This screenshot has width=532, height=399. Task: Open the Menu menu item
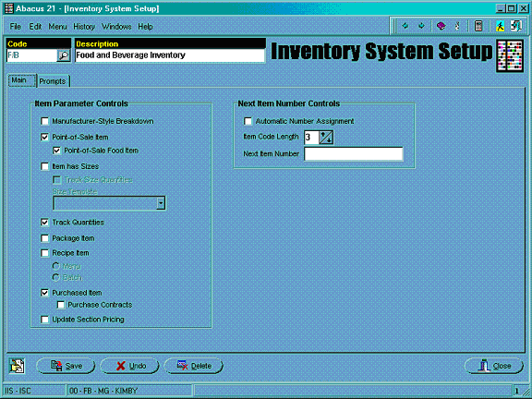[x=57, y=27]
